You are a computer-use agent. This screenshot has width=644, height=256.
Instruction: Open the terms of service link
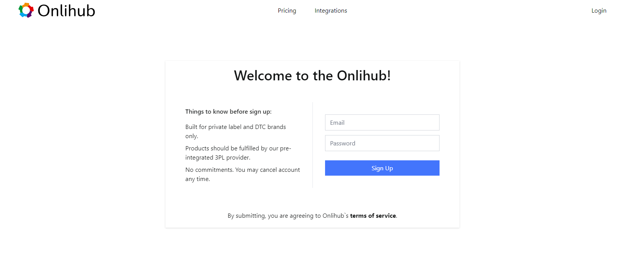tap(373, 216)
